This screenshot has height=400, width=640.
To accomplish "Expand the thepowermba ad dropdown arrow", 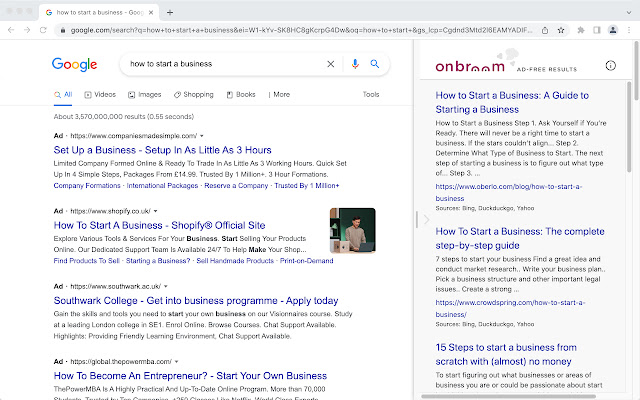I will [177, 362].
